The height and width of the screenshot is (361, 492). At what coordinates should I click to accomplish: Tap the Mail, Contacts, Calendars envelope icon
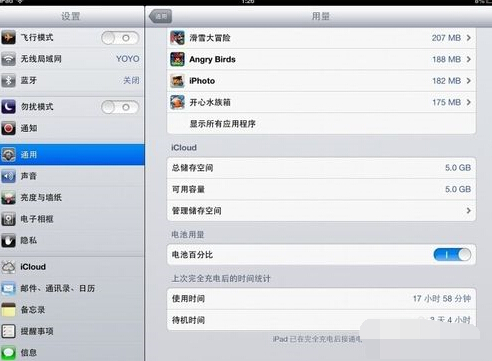click(x=8, y=288)
